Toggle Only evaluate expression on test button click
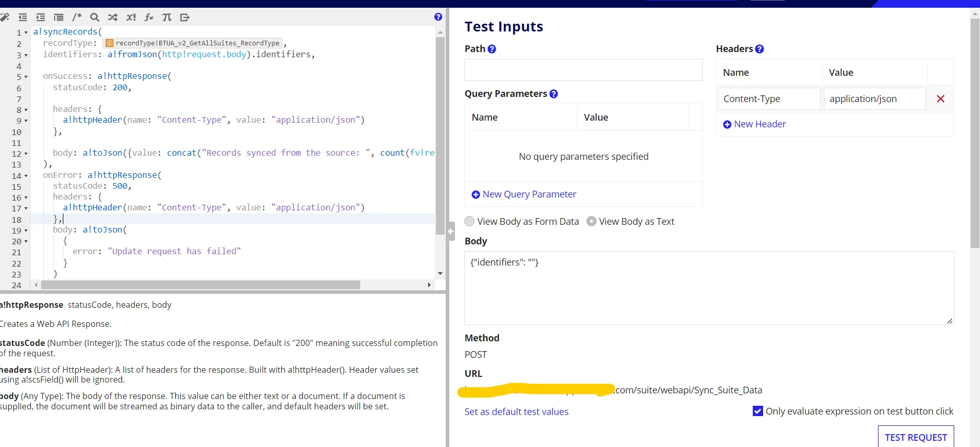Screen dimensions: 980x447 [x=758, y=411]
